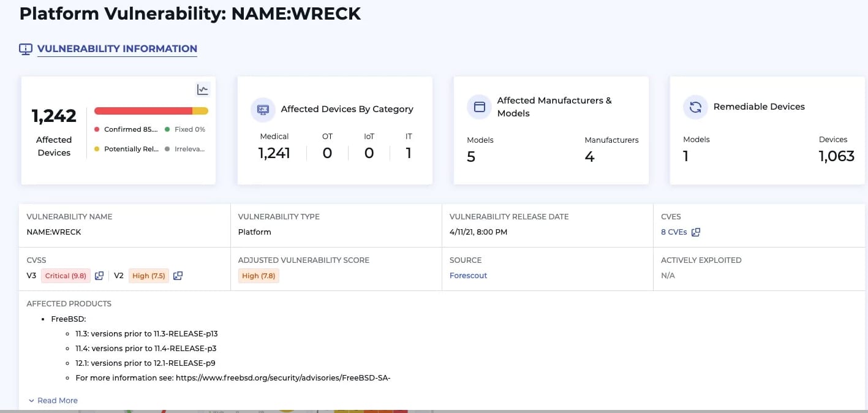Image resolution: width=868 pixels, height=413 pixels.
Task: Select the Vulnerability Information tab
Action: click(117, 49)
